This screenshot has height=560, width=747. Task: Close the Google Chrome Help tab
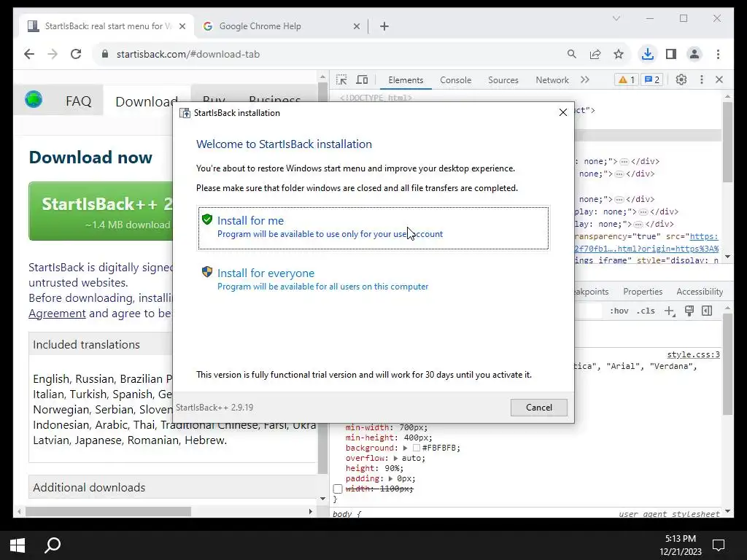point(356,26)
